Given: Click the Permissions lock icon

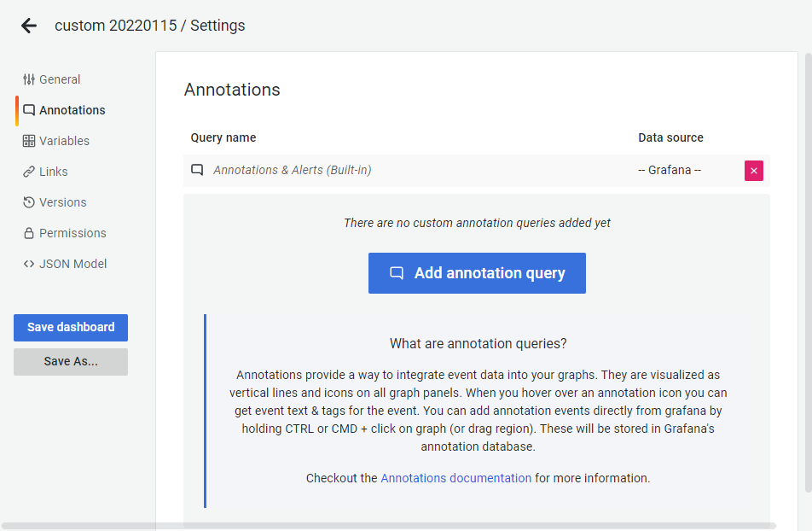Looking at the screenshot, I should [28, 232].
